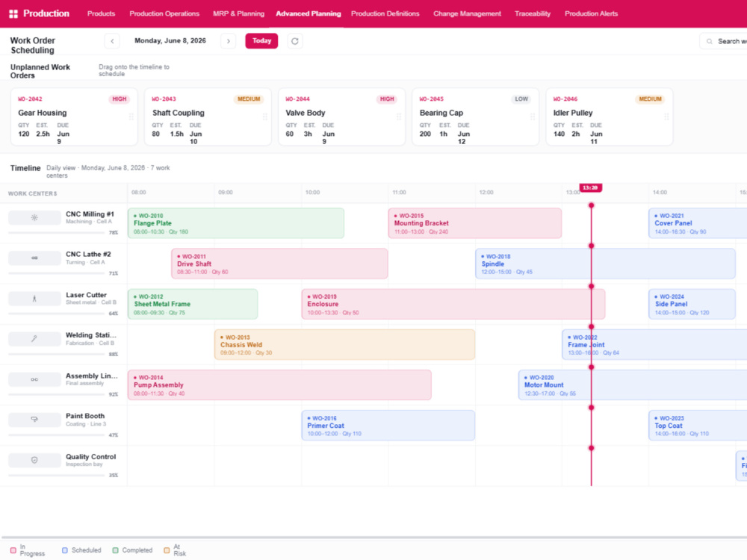Screen dimensions: 747x560
Task: Click the Production module title
Action: pos(46,13)
